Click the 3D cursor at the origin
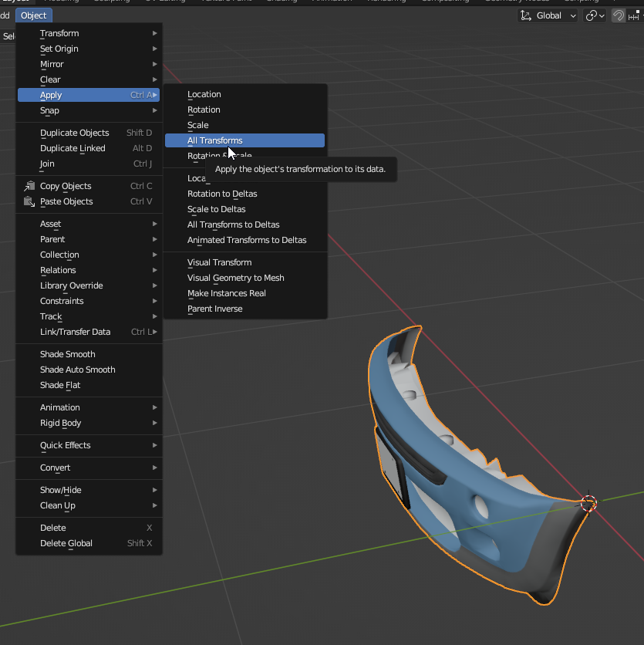The image size is (644, 645). pos(588,503)
